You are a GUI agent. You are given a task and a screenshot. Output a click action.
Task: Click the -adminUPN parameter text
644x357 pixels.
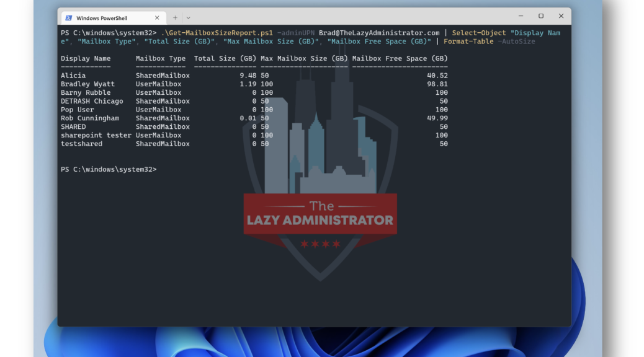pyautogui.click(x=296, y=33)
